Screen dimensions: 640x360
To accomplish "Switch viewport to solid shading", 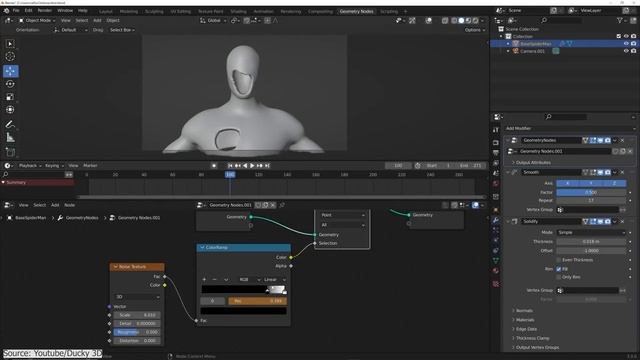I will click(461, 20).
